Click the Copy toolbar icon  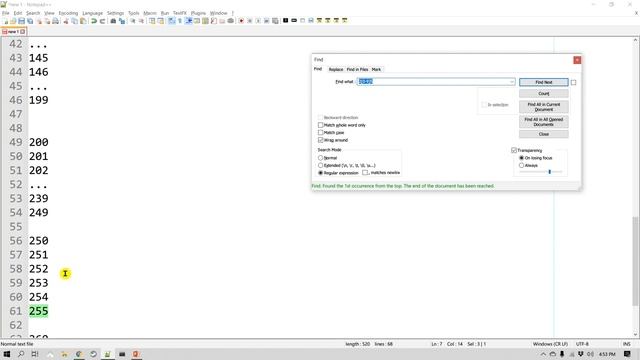[x=74, y=21]
